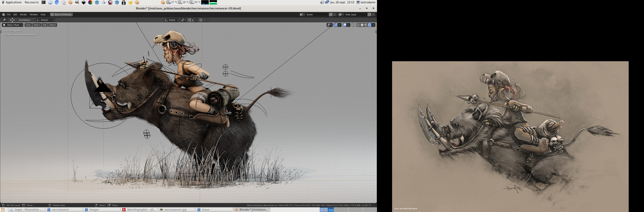Expand the gizmo options arrow
Screen dimensions: 644x212
tap(340, 25)
